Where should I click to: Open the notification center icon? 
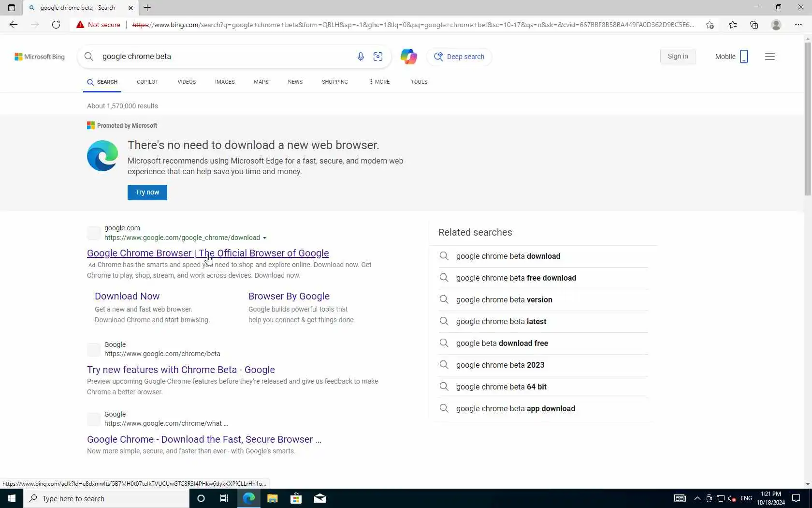pos(796,498)
